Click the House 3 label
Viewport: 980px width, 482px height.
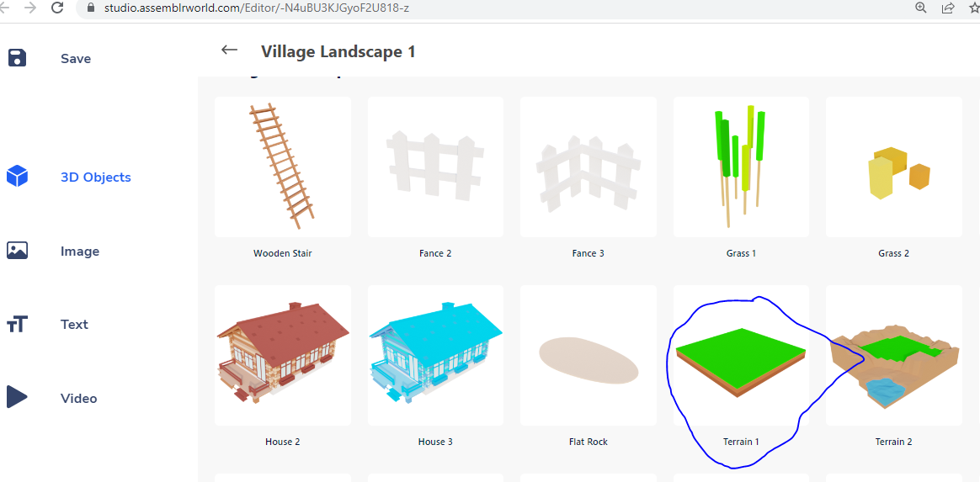[435, 442]
